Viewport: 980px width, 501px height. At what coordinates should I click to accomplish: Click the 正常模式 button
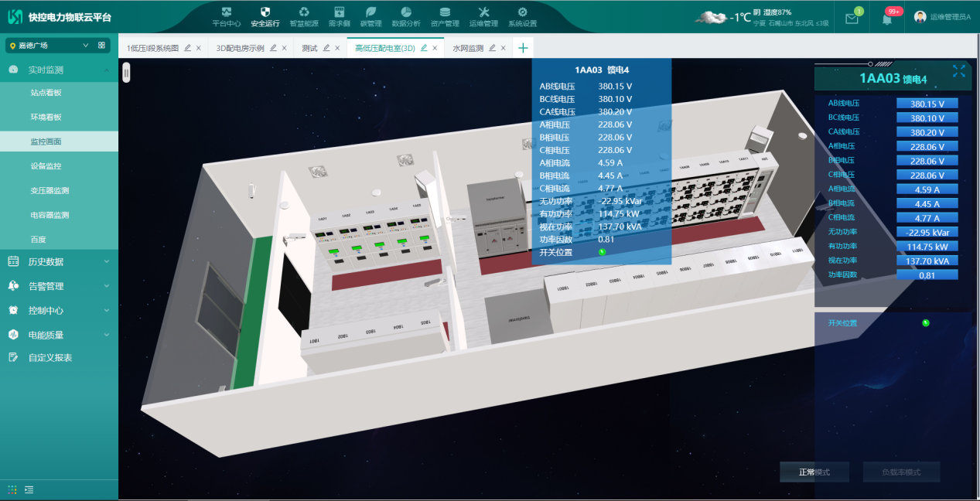(x=814, y=472)
